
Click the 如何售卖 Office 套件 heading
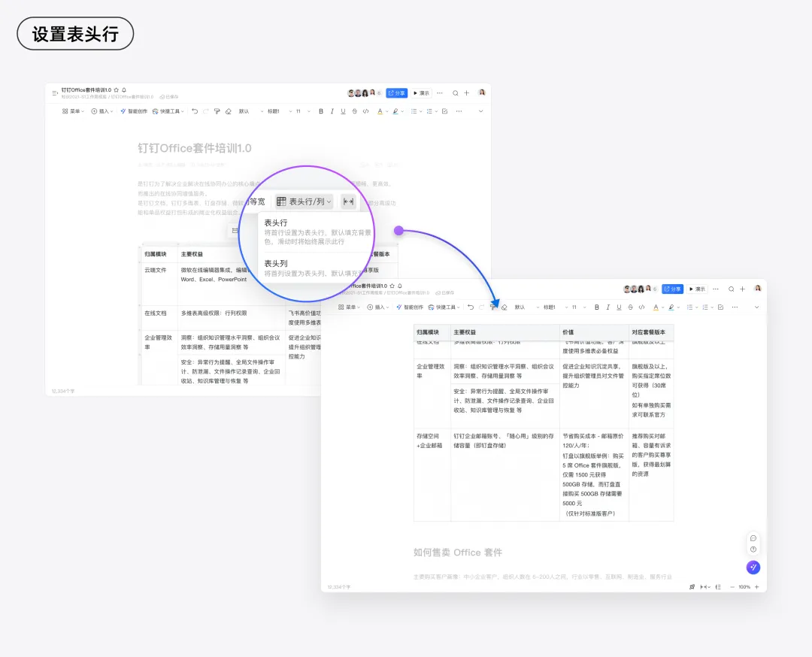(458, 553)
